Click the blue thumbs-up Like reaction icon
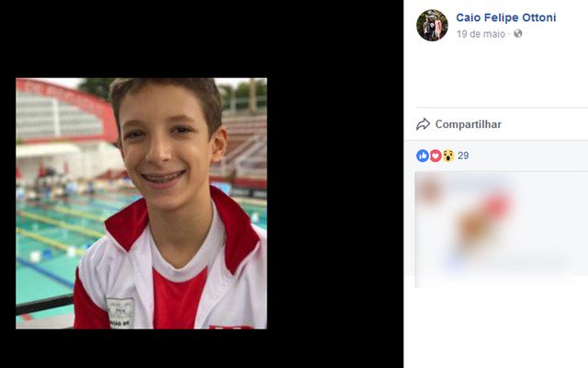The height and width of the screenshot is (368, 588). [x=423, y=155]
